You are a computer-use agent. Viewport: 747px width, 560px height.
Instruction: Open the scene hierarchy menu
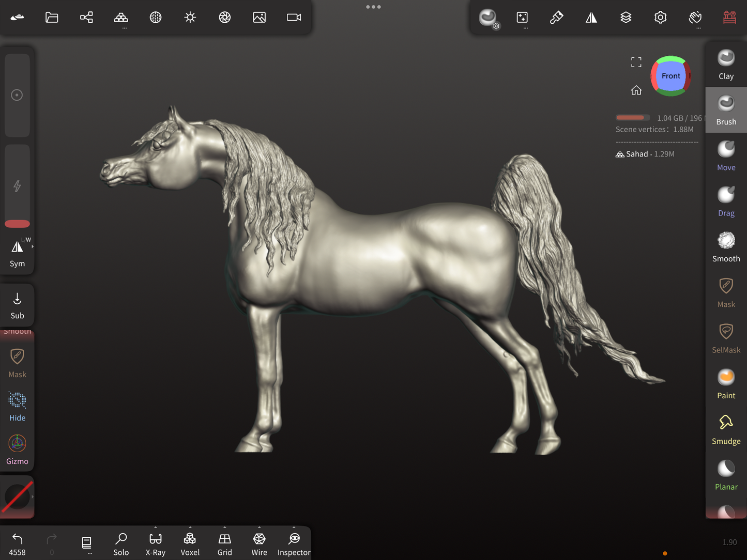[x=86, y=18]
